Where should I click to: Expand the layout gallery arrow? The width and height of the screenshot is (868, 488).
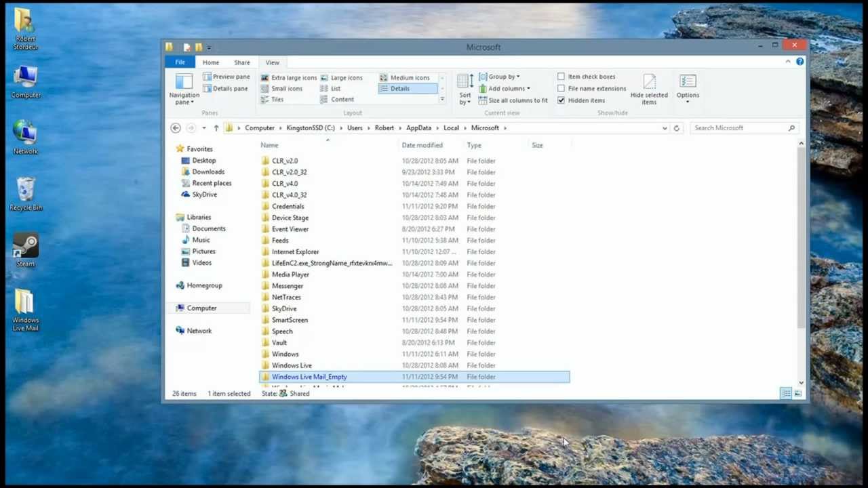442,99
